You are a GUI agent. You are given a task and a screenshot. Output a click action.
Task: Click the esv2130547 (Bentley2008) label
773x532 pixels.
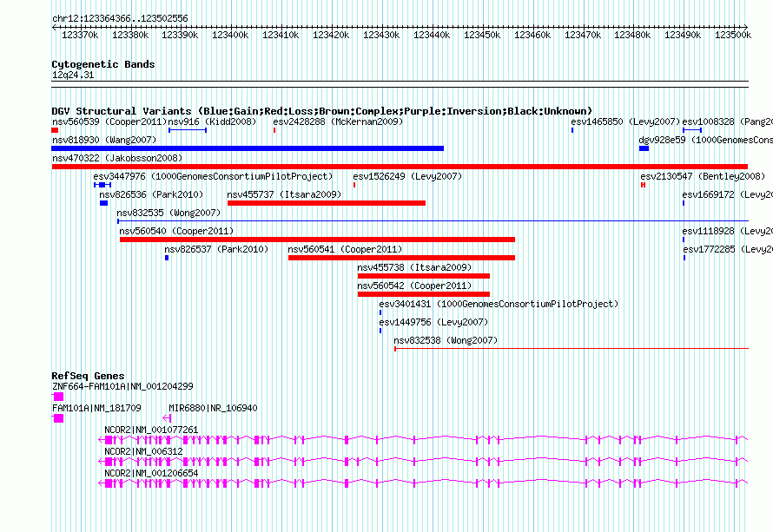click(703, 176)
